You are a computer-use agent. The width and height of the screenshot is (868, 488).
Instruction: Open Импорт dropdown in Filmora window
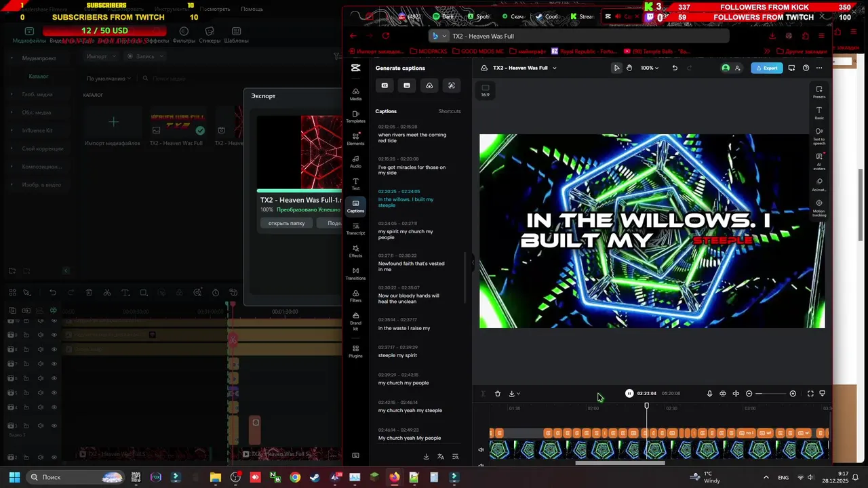(102, 56)
